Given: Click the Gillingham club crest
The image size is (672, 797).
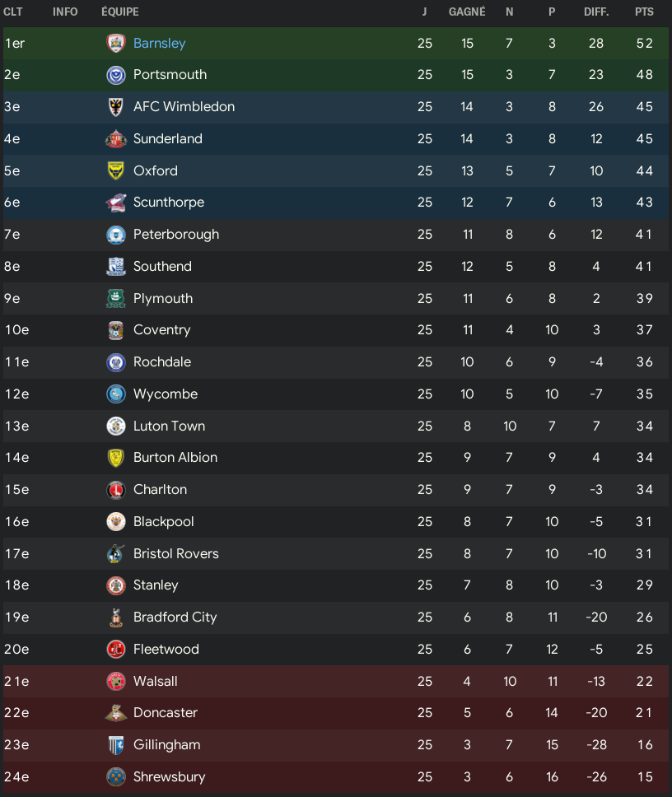Looking at the screenshot, I should point(116,745).
